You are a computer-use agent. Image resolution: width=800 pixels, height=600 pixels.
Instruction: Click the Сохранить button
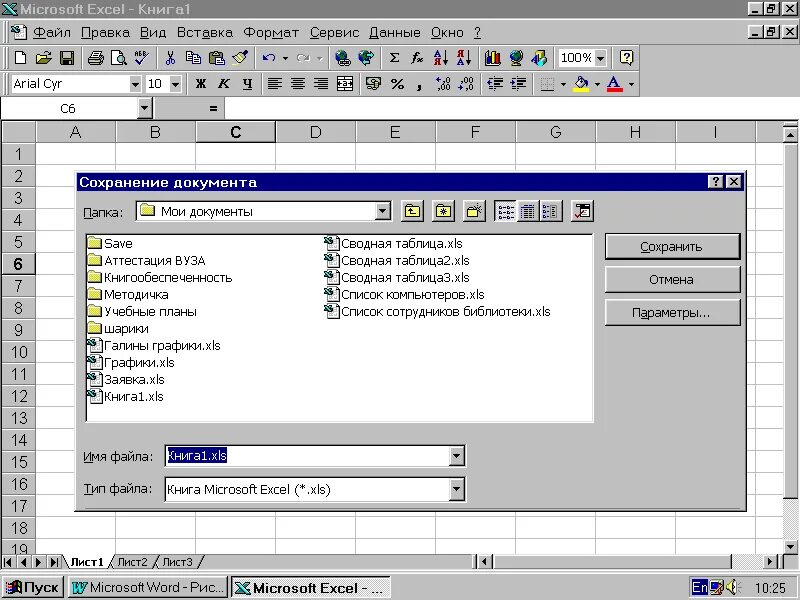click(x=672, y=246)
